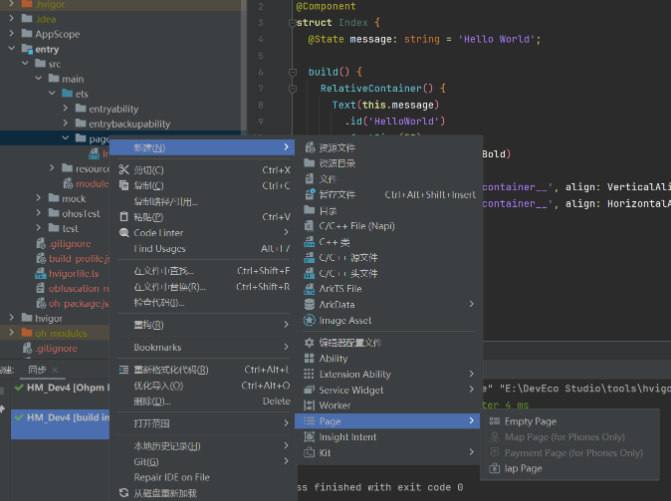Open the Git(G) submenu

click(x=204, y=462)
